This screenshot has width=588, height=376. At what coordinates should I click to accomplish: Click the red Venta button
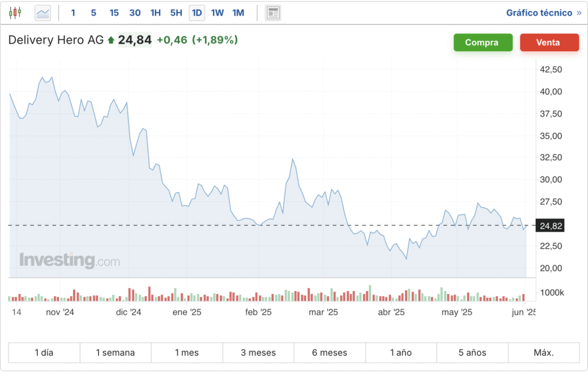coord(550,43)
